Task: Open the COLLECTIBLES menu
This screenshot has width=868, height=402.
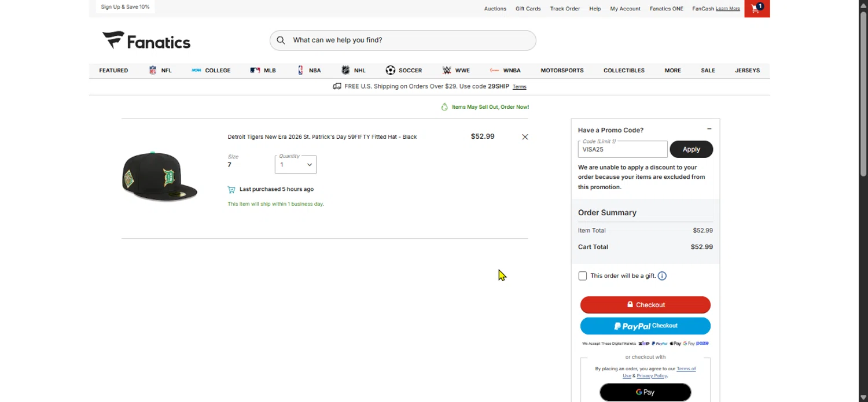Action: pyautogui.click(x=624, y=71)
